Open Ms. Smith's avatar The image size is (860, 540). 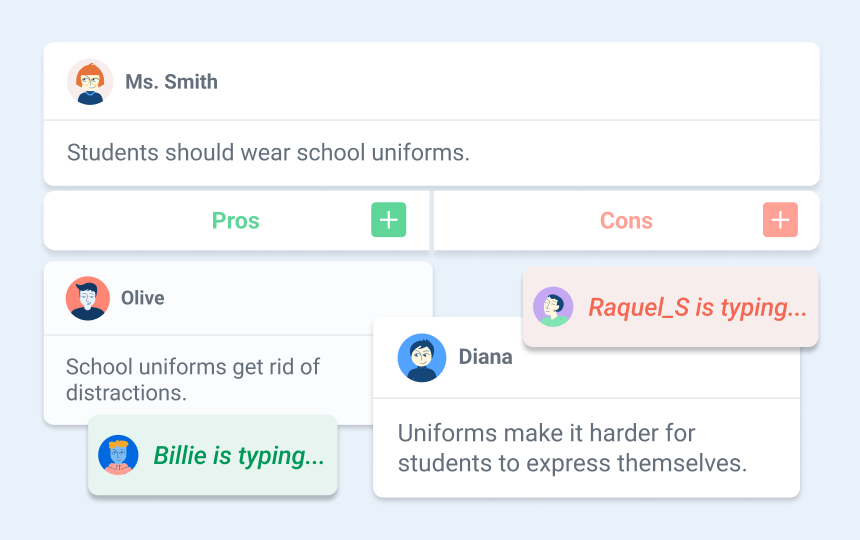click(90, 82)
